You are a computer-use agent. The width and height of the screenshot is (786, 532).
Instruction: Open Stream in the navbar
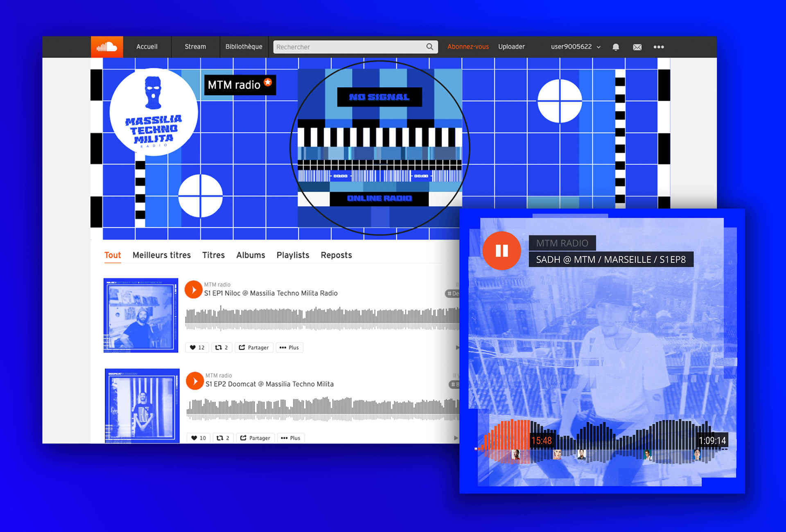195,47
